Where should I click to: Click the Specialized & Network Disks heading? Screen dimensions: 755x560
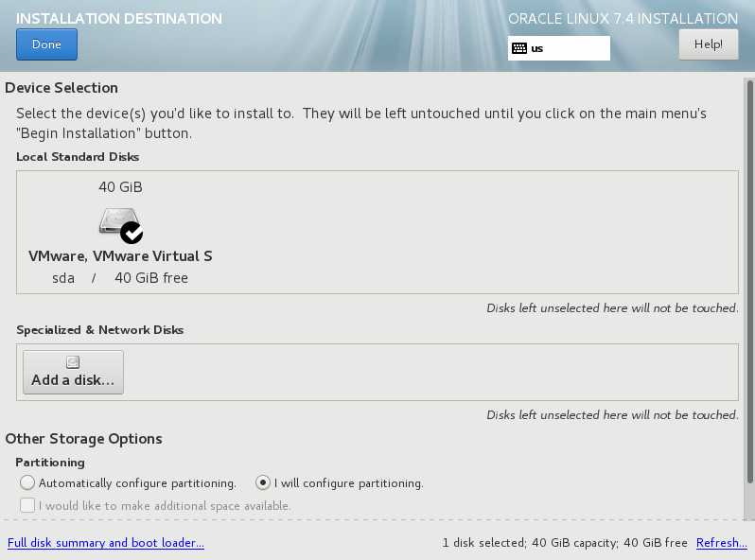click(x=100, y=330)
